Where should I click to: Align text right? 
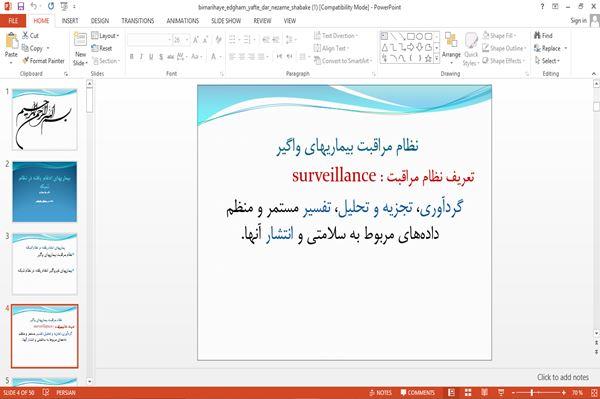click(x=251, y=57)
